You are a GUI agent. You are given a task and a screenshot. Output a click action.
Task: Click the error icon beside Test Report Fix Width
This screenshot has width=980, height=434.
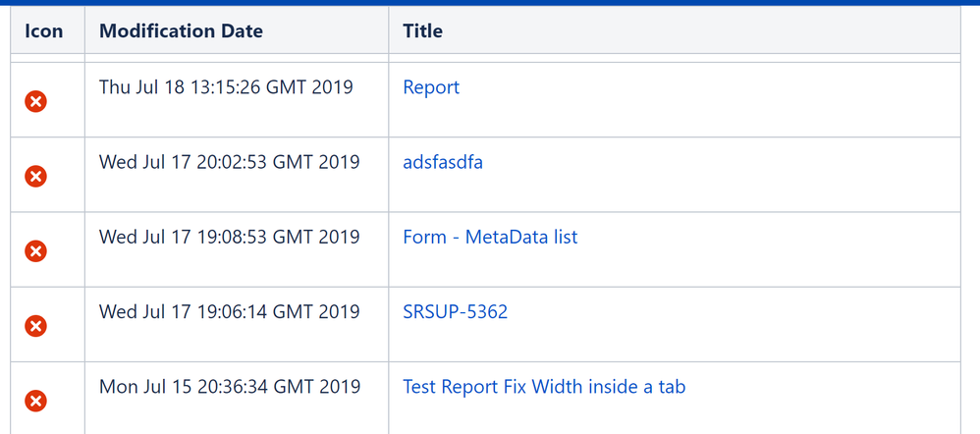coord(35,400)
